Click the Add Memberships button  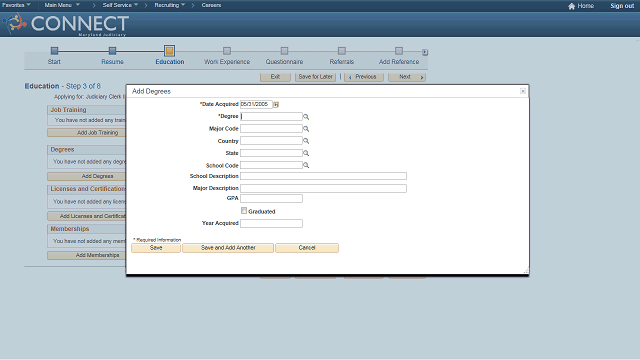point(87,255)
